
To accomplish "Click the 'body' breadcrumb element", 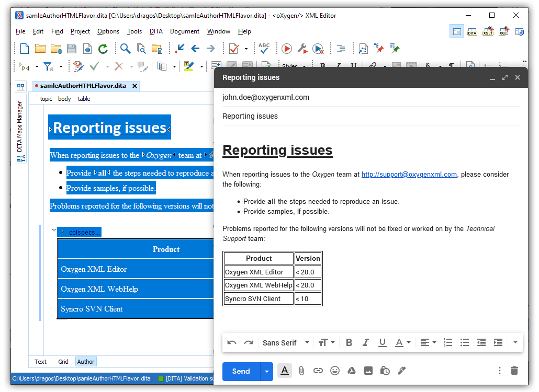I will tap(64, 99).
